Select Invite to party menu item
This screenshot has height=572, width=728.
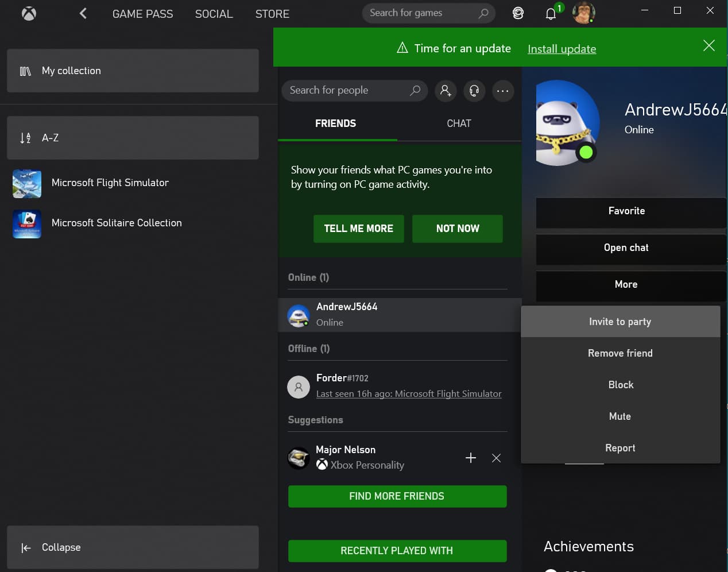point(620,322)
